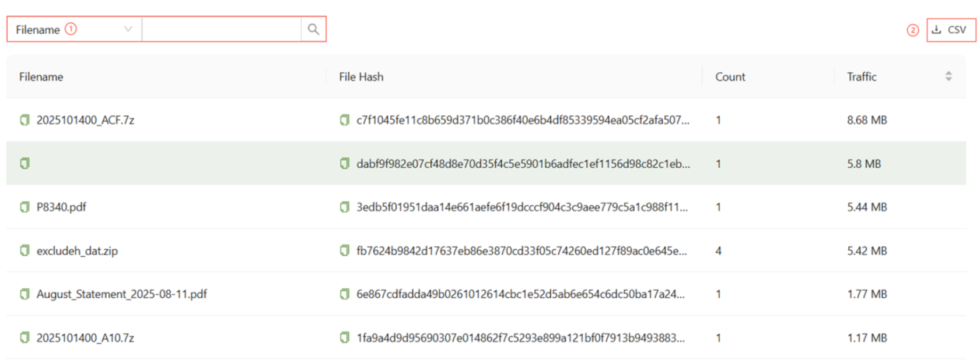Copy hash beginning with fb7624b9842d
This screenshot has height=360, width=980.
click(345, 250)
